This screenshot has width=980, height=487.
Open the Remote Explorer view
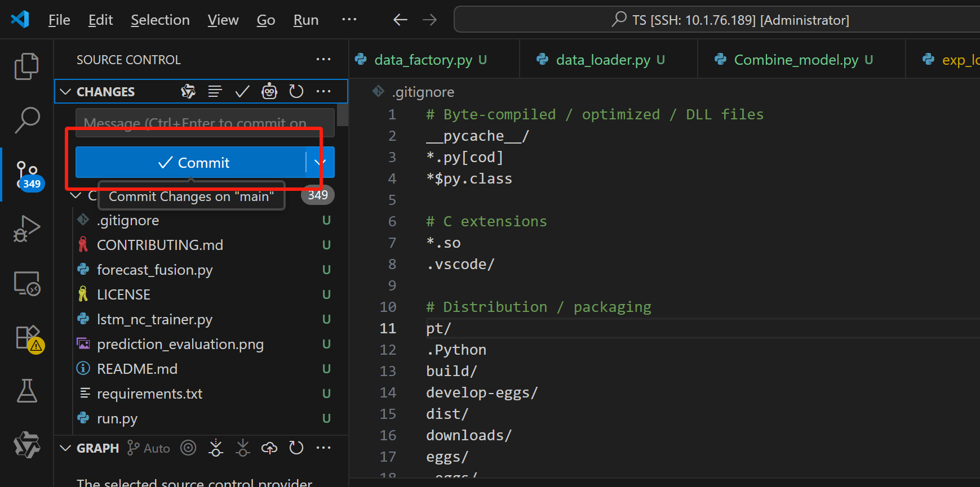(x=26, y=283)
